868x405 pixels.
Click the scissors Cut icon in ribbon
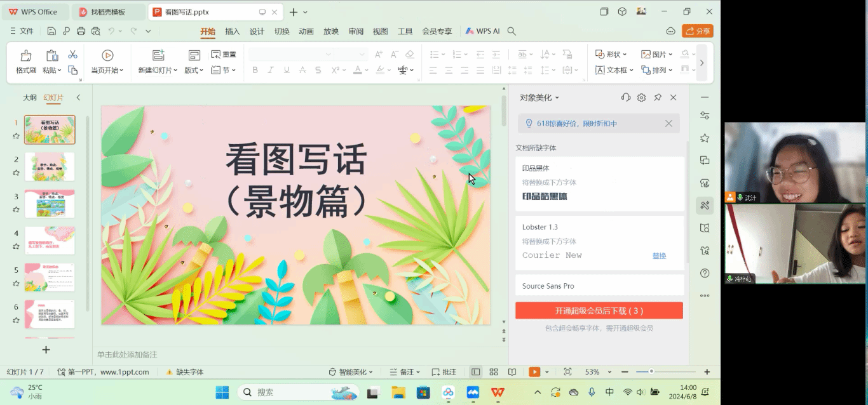[72, 55]
